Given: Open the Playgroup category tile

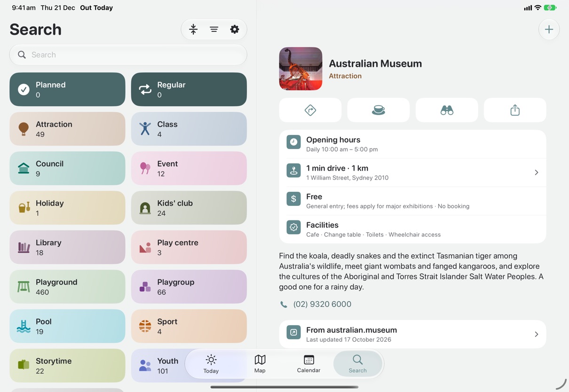Looking at the screenshot, I should (189, 287).
